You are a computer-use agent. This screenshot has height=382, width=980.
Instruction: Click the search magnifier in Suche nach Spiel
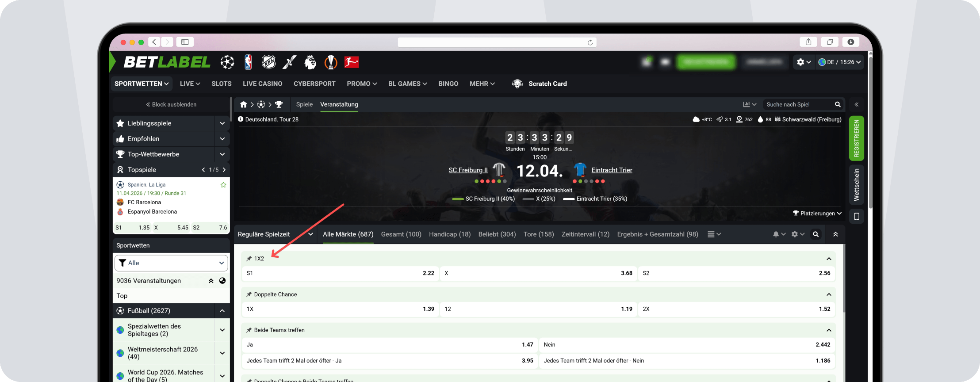(x=838, y=104)
